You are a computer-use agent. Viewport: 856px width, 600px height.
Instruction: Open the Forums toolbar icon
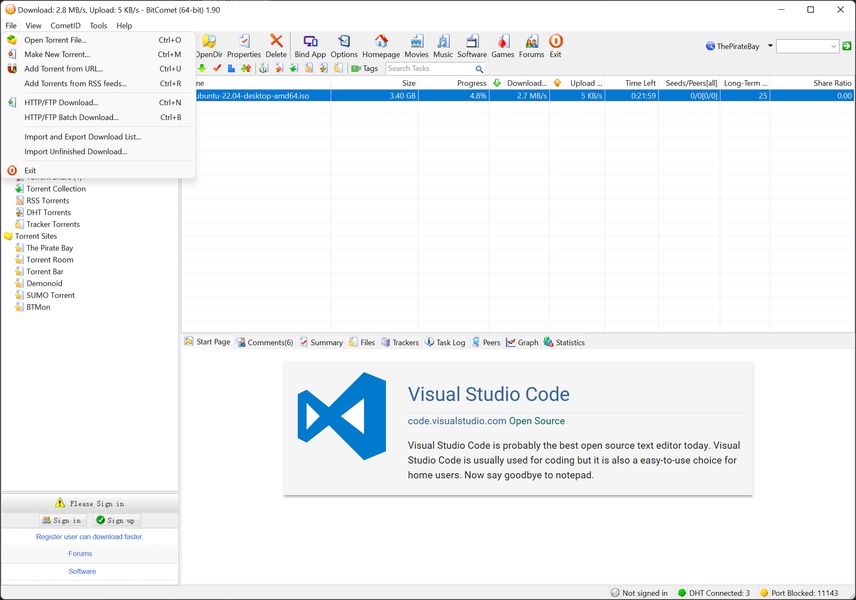click(531, 45)
